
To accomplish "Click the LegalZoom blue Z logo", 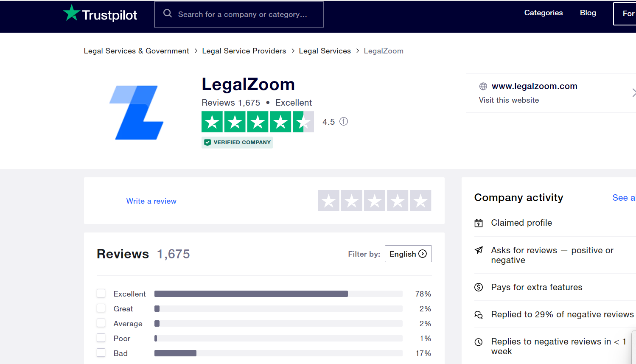I will point(137,112).
